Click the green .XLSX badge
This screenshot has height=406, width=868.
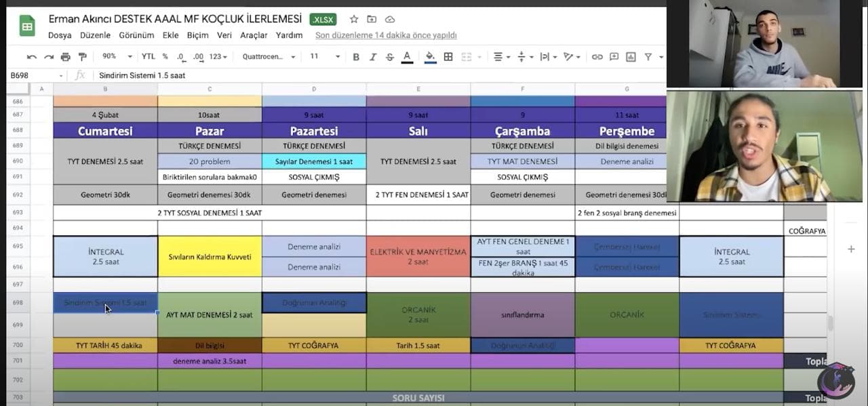point(323,19)
